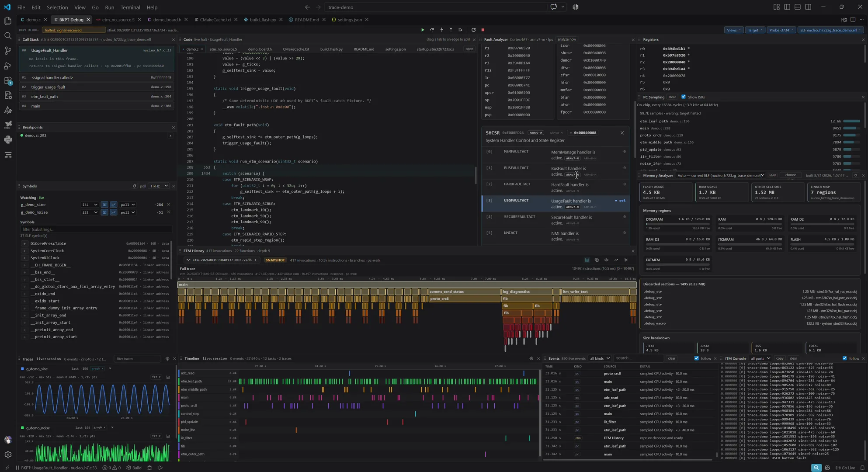Toggle follow checkbox in ITM Console
Screen dimensions: 868x472
[x=844, y=358]
